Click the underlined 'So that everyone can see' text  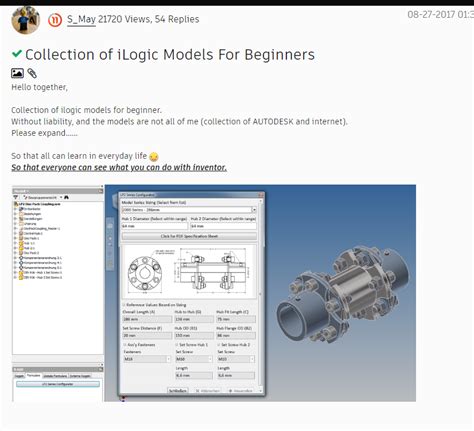click(119, 167)
